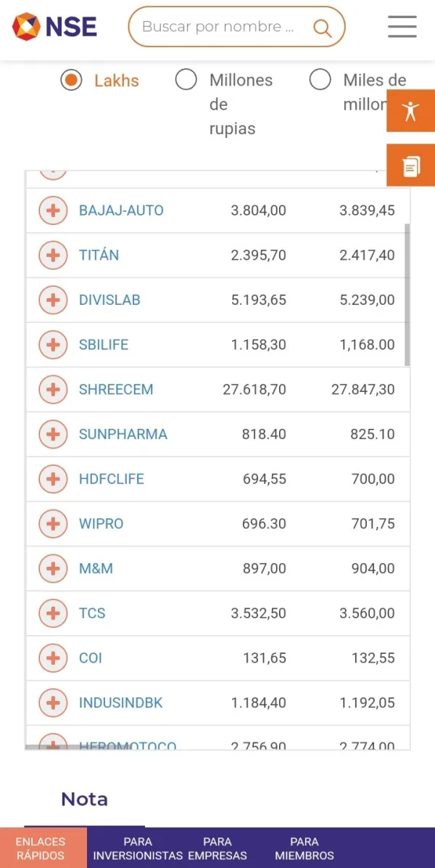Expand the SHREECEM row details

(x=53, y=390)
